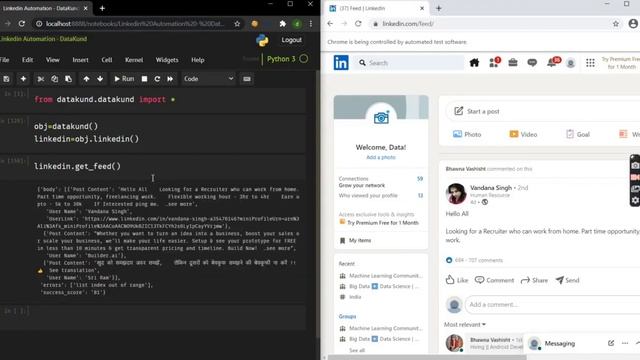Image resolution: width=640 pixels, height=360 pixels.
Task: Move selected cell down
Action: pyautogui.click(x=100, y=79)
